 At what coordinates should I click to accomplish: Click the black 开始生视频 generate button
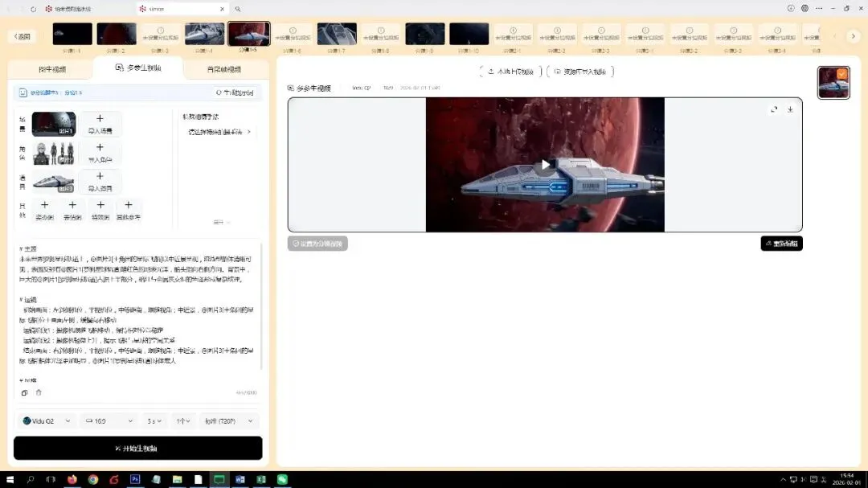coord(138,448)
